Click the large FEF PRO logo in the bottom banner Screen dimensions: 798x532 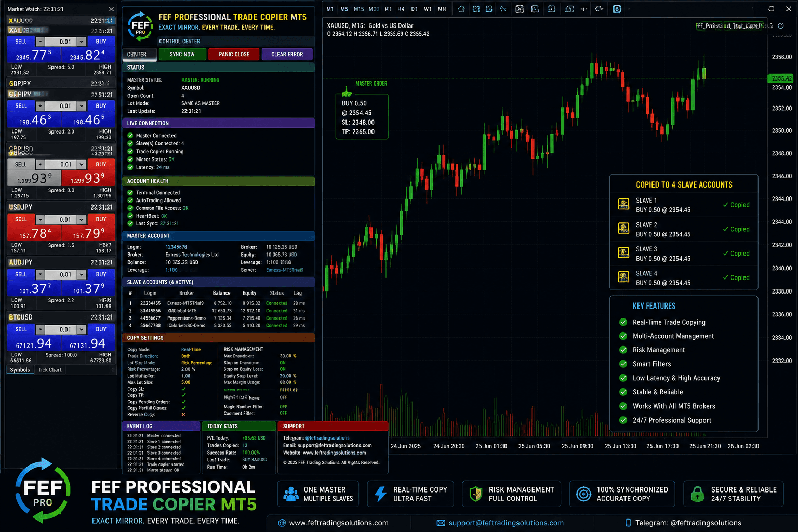tap(43, 490)
